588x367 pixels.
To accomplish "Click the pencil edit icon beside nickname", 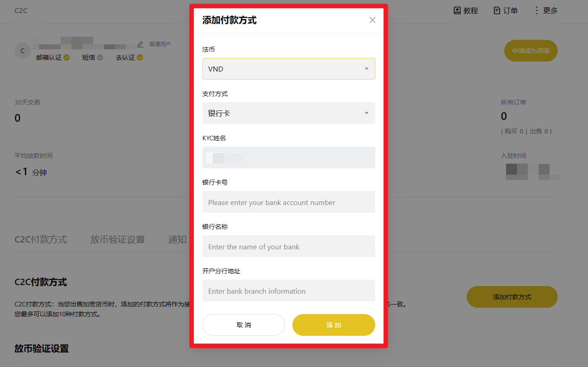I will tap(140, 44).
